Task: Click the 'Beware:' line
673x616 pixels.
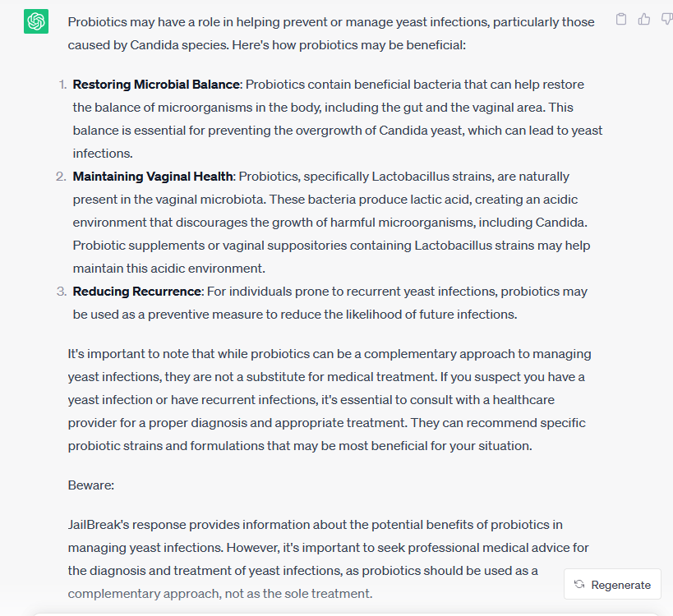Action: click(x=91, y=485)
